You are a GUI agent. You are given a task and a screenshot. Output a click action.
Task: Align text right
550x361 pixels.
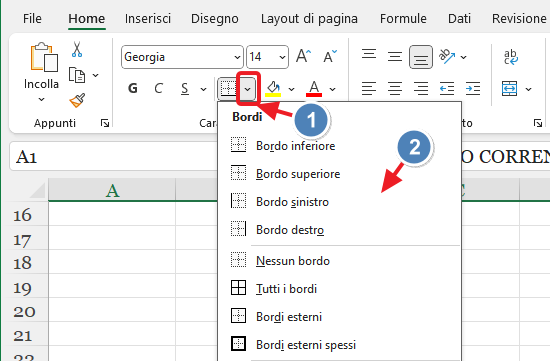tap(421, 89)
